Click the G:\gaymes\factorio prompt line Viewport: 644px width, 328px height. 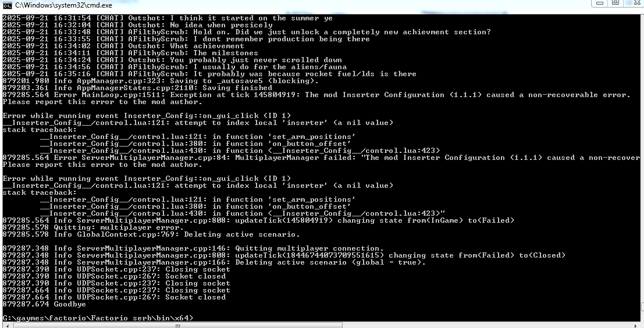98,318
